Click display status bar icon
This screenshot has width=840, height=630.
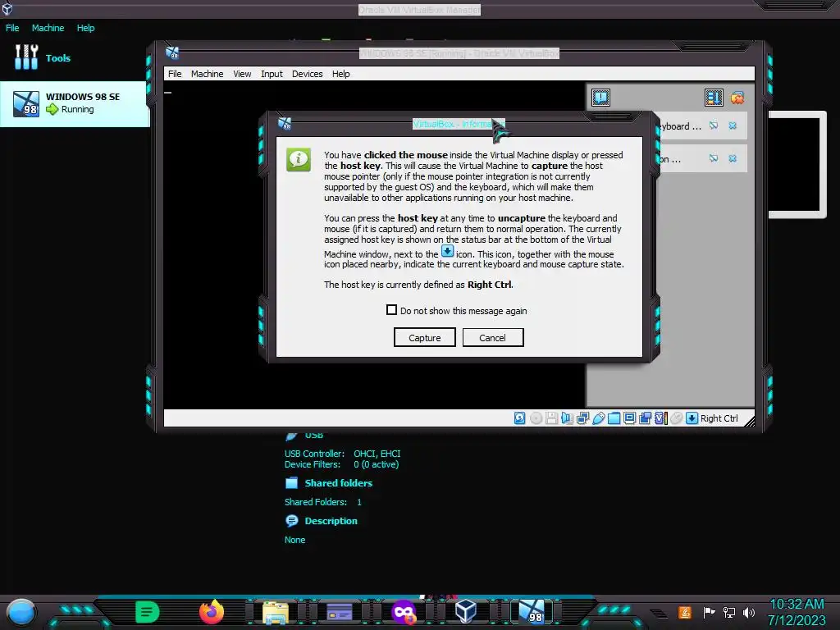[x=629, y=418]
